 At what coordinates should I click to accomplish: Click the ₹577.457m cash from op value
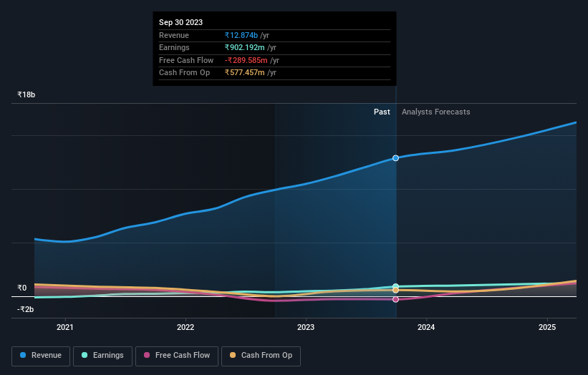[x=244, y=73]
